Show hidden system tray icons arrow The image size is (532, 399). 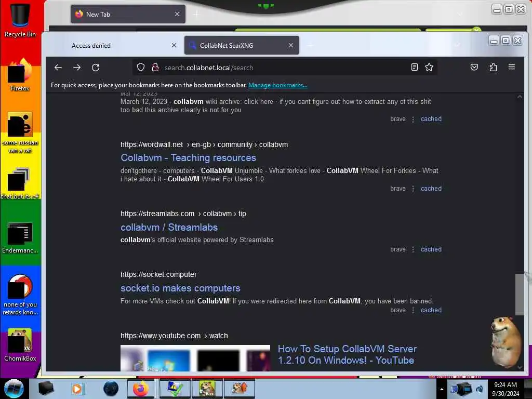(x=442, y=389)
